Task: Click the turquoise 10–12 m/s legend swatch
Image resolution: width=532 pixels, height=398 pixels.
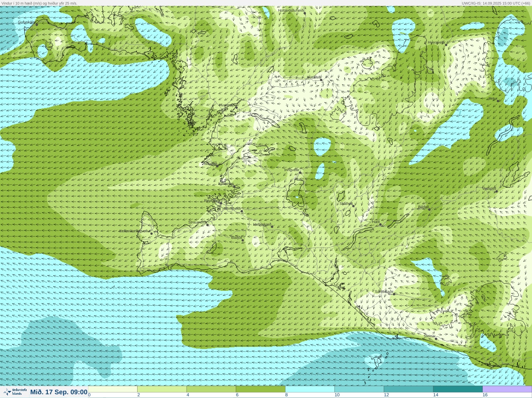Action: (359, 389)
